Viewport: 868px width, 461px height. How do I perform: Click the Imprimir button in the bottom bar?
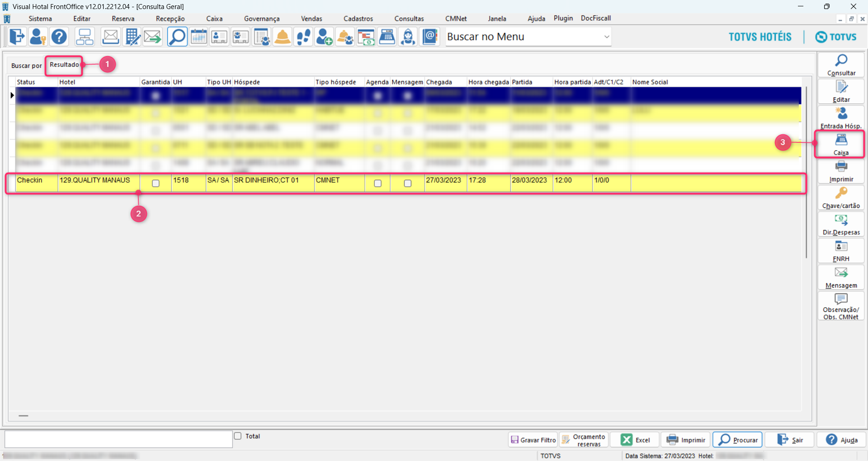point(686,440)
